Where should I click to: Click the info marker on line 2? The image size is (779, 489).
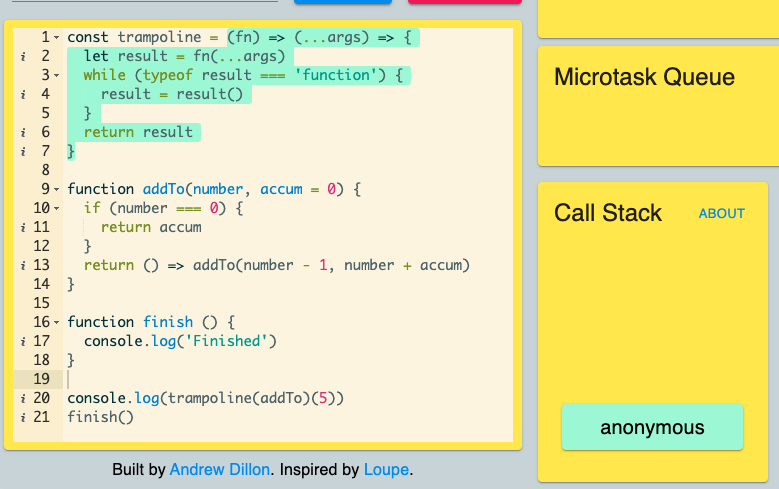point(23,57)
